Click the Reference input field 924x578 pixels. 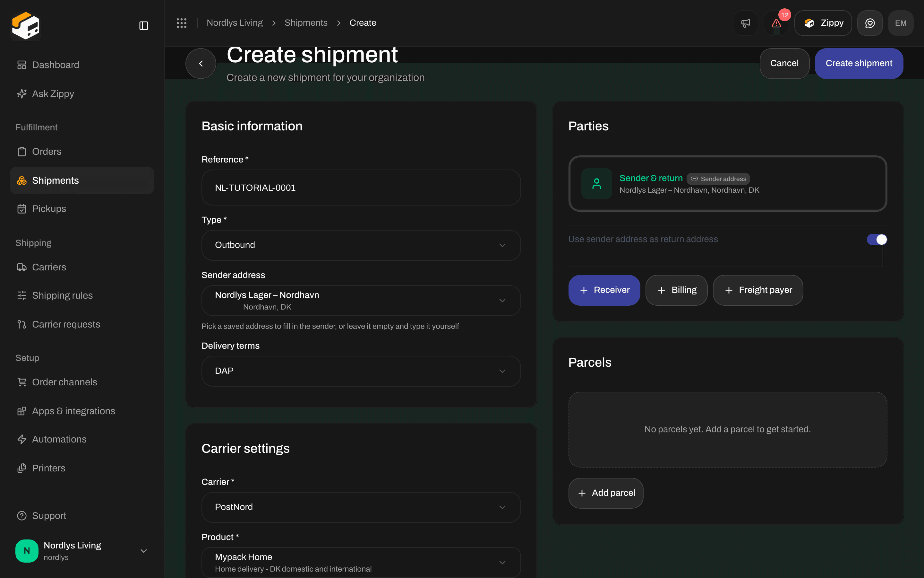(x=361, y=188)
